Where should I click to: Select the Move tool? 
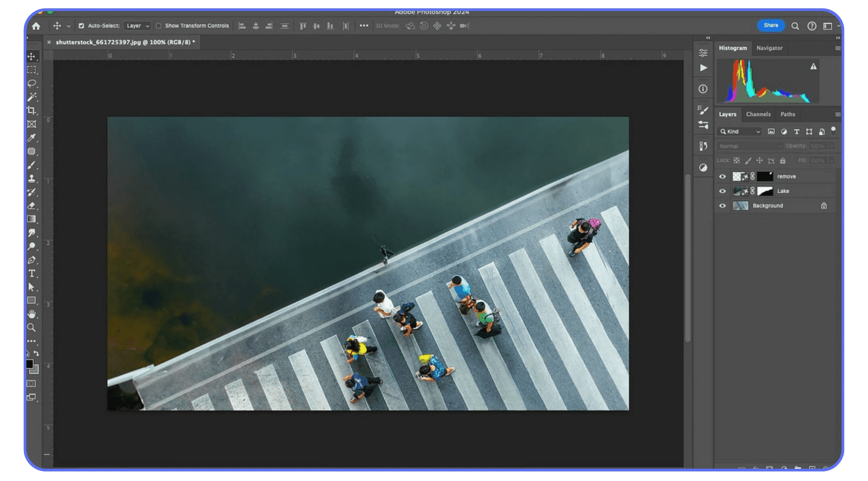[x=32, y=57]
